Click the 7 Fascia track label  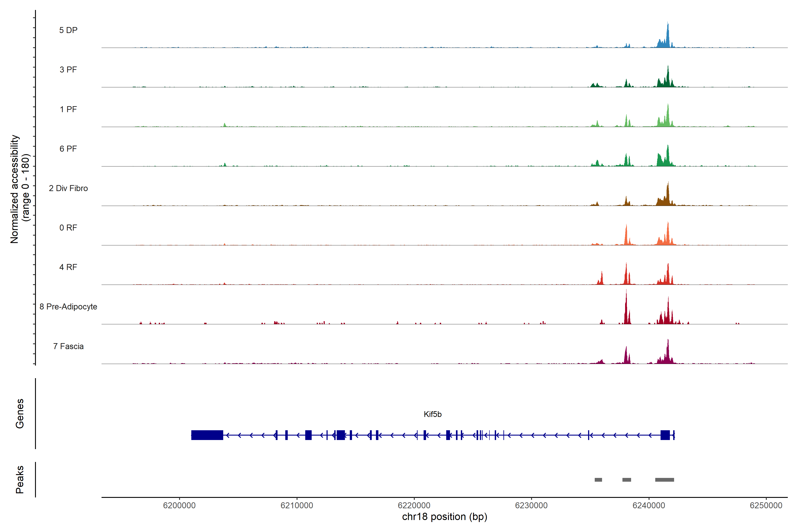(68, 346)
